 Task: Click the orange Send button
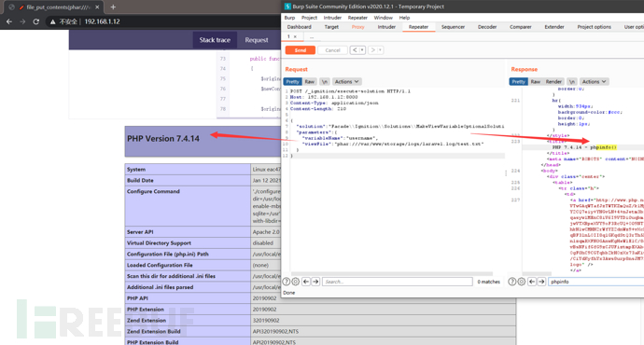pos(301,50)
